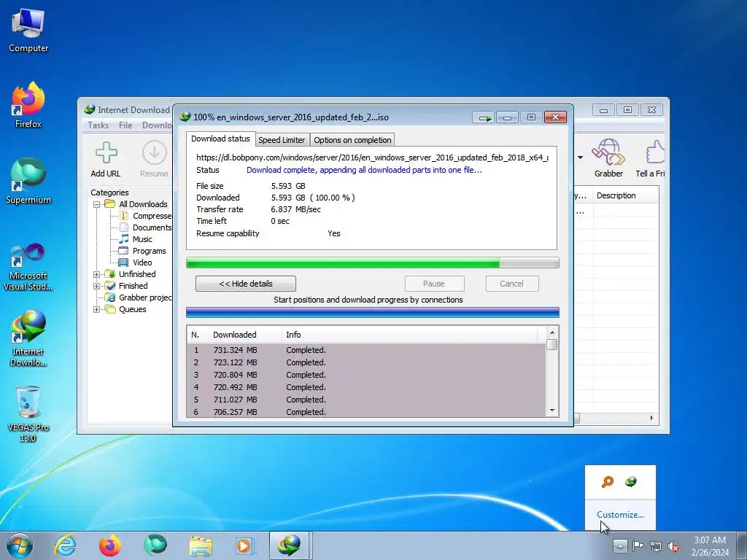Viewport: 747px width, 560px height.
Task: Collapse the All Downloads tree node
Action: tap(97, 204)
